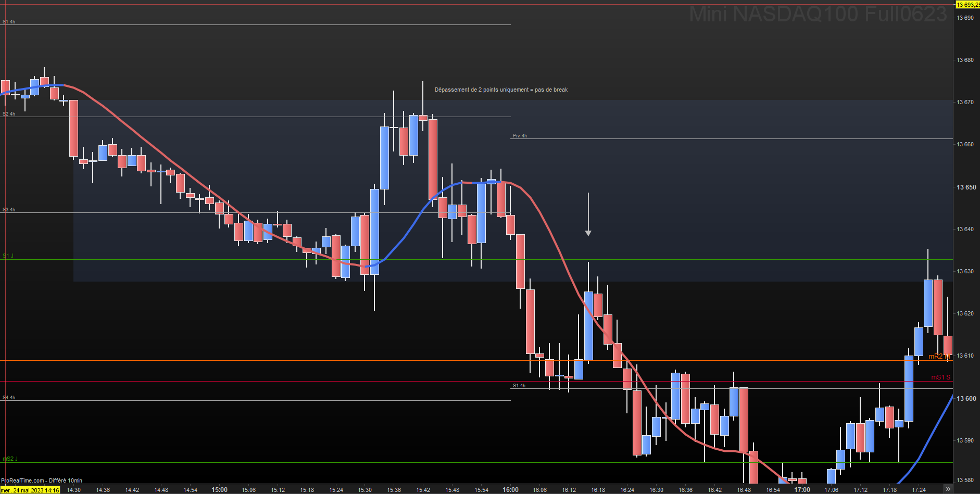This screenshot has height=494, width=980.
Task: Click the bold 13 650 price axis label
Action: coord(966,187)
